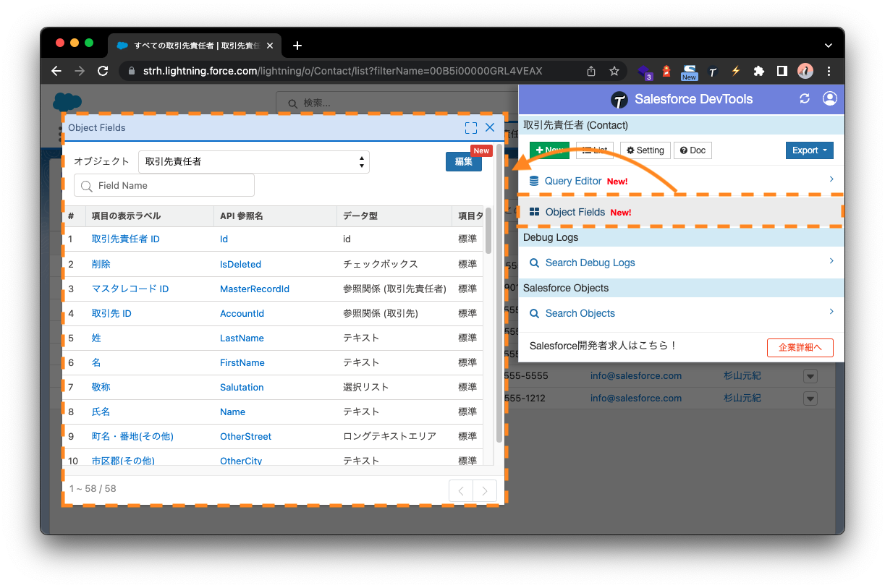Click the refresh icon in Salesforce DevTools header
This screenshot has height=588, width=885.
tap(805, 98)
